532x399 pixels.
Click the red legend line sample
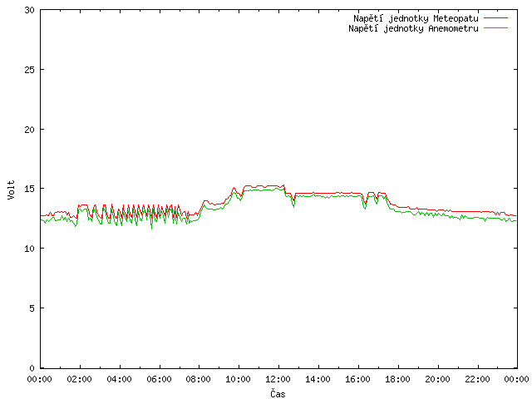coord(495,18)
